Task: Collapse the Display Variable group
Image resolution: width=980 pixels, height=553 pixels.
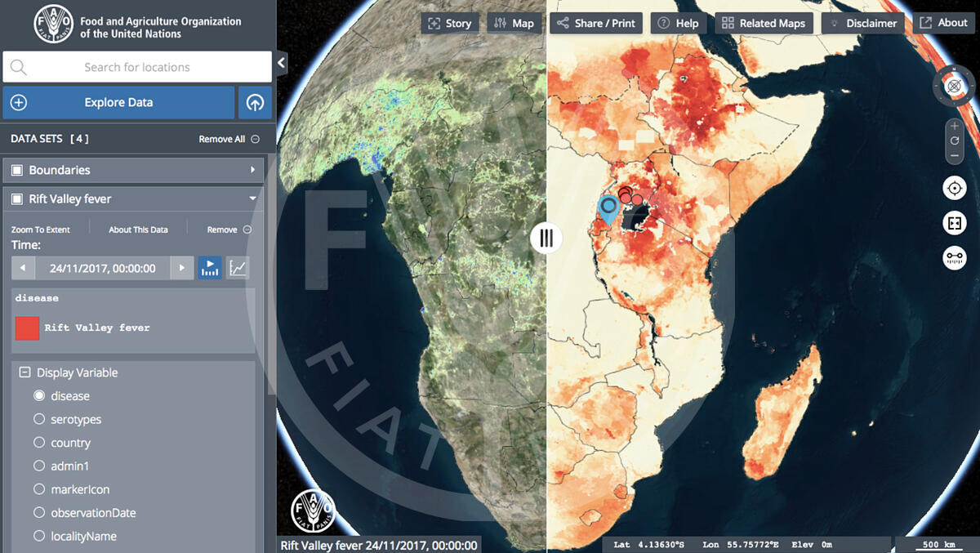Action: coord(24,372)
